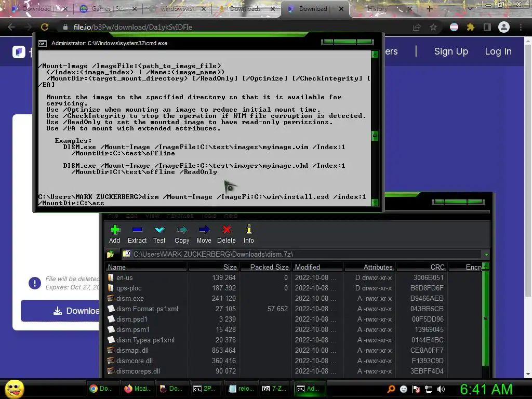Click the site lock icon in address bar
The image size is (532, 399).
[66, 27]
